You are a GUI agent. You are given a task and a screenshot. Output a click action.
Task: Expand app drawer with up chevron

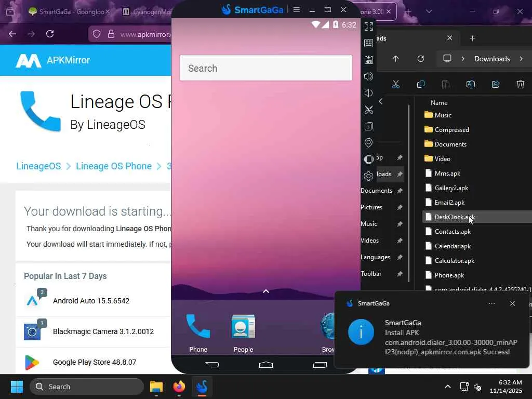[x=266, y=291]
